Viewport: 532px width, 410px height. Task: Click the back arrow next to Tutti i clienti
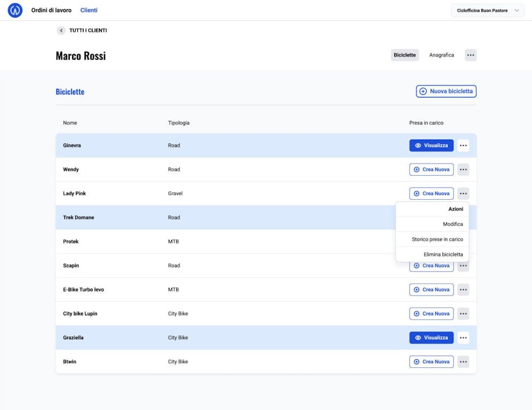coord(61,30)
